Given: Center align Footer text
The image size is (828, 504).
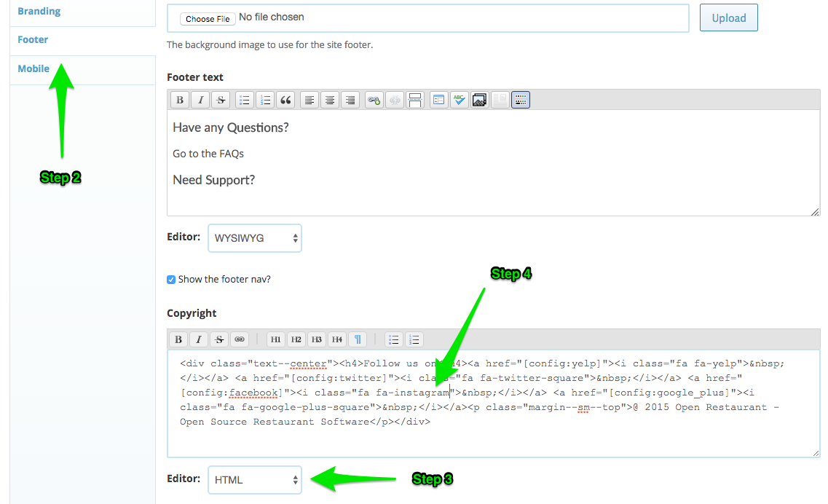Looking at the screenshot, I should 330,100.
